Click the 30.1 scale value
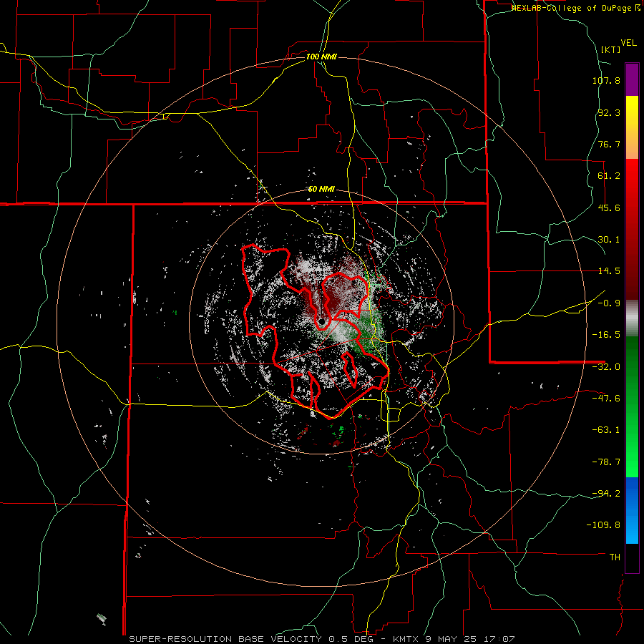The width and height of the screenshot is (644, 644). click(609, 240)
